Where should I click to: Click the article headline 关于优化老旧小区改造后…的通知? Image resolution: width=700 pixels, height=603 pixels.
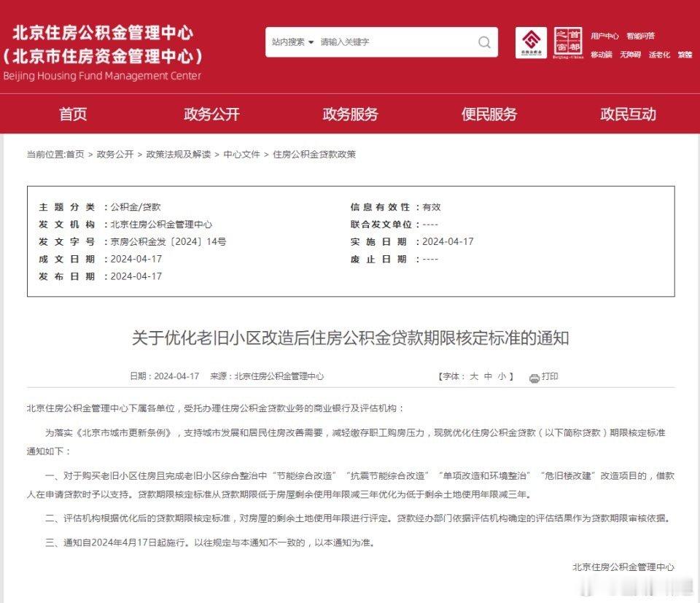[351, 338]
